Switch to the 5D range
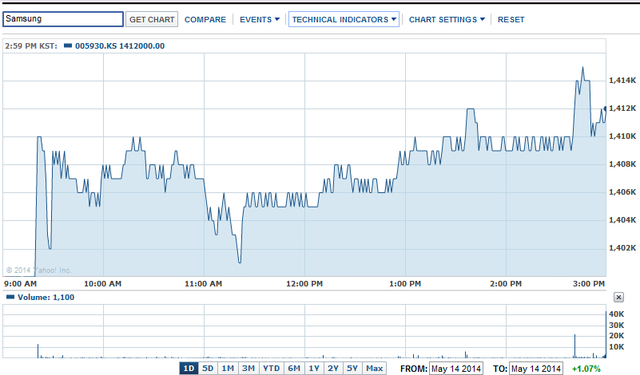This screenshot has width=640, height=375. pos(208,368)
